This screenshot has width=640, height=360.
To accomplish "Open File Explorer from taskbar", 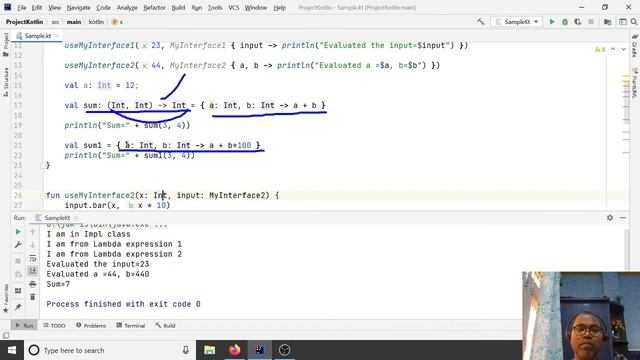I will coord(209,350).
